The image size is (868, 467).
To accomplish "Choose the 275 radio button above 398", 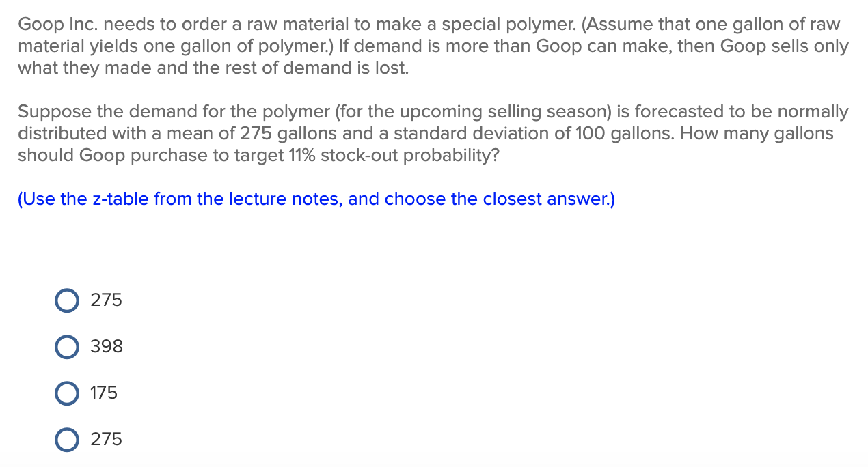I will coord(67,300).
